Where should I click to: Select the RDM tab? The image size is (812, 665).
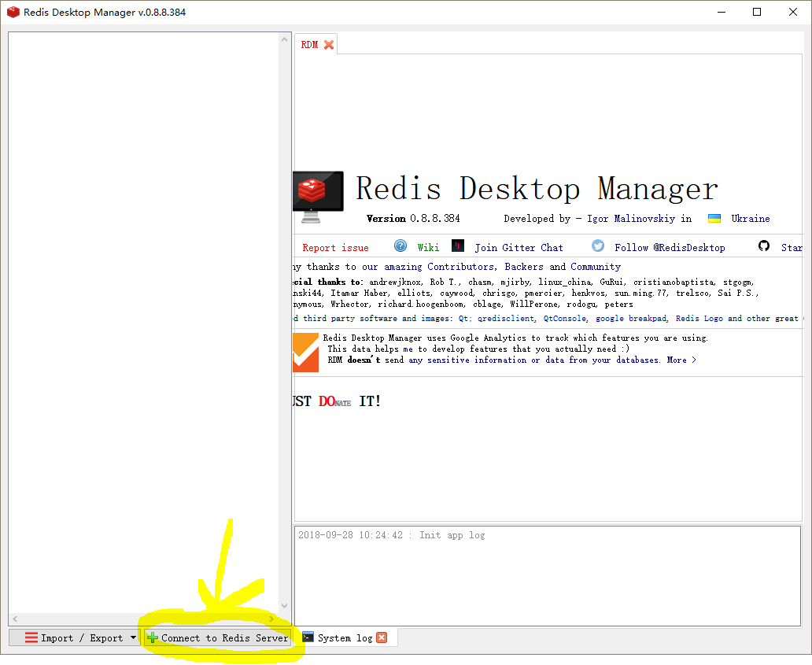coord(309,45)
